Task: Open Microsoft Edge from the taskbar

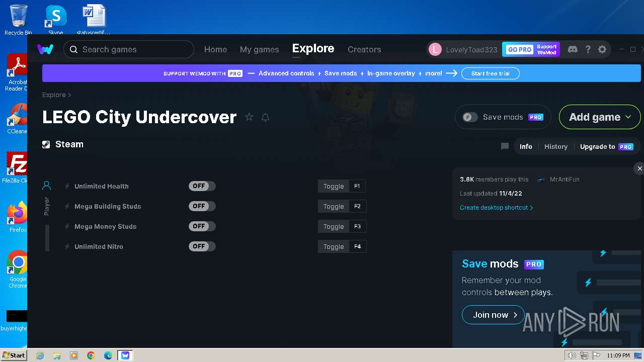Action: [108, 355]
